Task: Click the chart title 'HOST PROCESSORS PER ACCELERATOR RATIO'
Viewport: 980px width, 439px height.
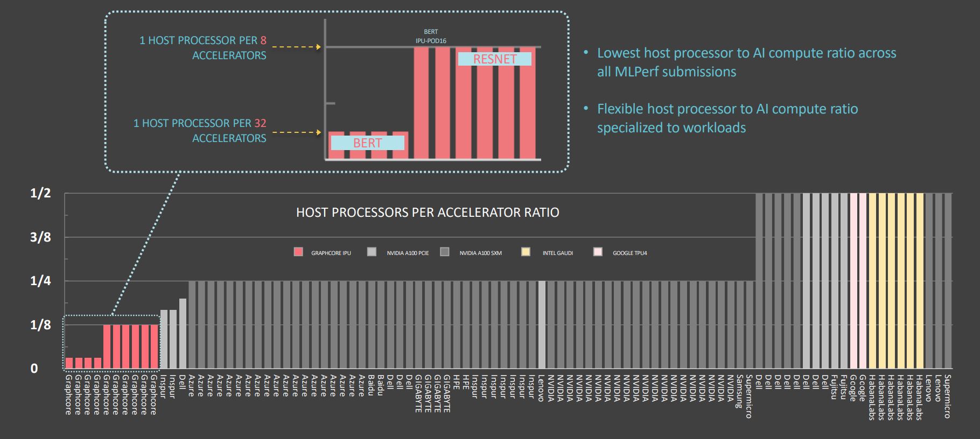Action: tap(428, 213)
